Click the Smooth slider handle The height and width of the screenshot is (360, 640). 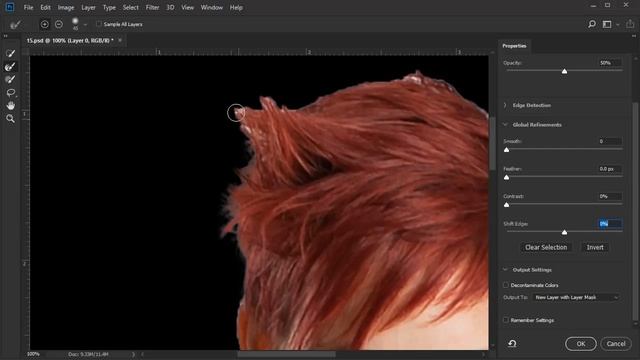coord(507,150)
